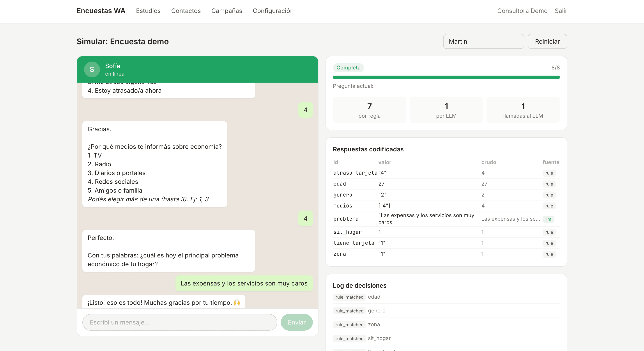Open the Estudios menu
Screen dimensions: 644x351
pyautogui.click(x=148, y=11)
